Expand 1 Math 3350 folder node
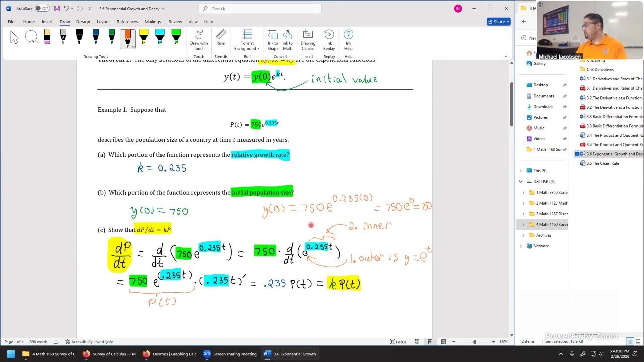This screenshot has height=362, width=644. (523, 192)
